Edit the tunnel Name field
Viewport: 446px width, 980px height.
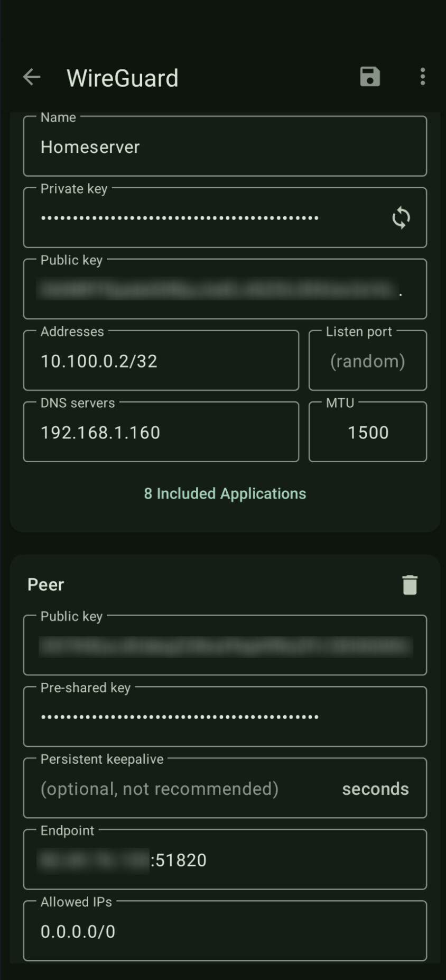pyautogui.click(x=225, y=147)
